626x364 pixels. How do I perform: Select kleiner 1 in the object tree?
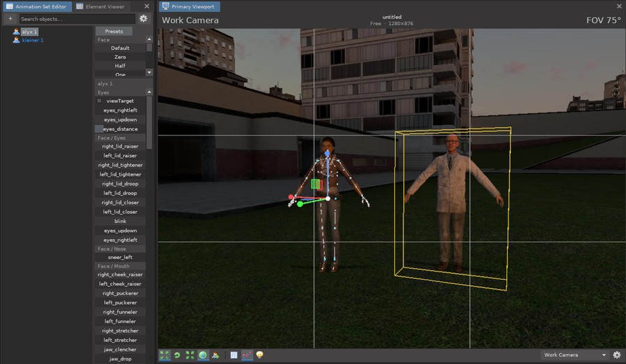pyautogui.click(x=33, y=40)
